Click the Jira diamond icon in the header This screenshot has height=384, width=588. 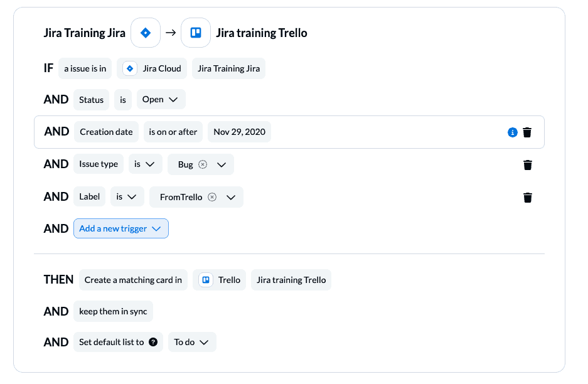[x=146, y=33]
